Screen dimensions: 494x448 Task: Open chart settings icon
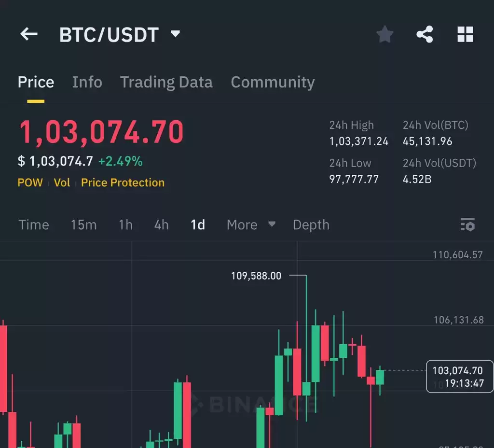pyautogui.click(x=467, y=224)
